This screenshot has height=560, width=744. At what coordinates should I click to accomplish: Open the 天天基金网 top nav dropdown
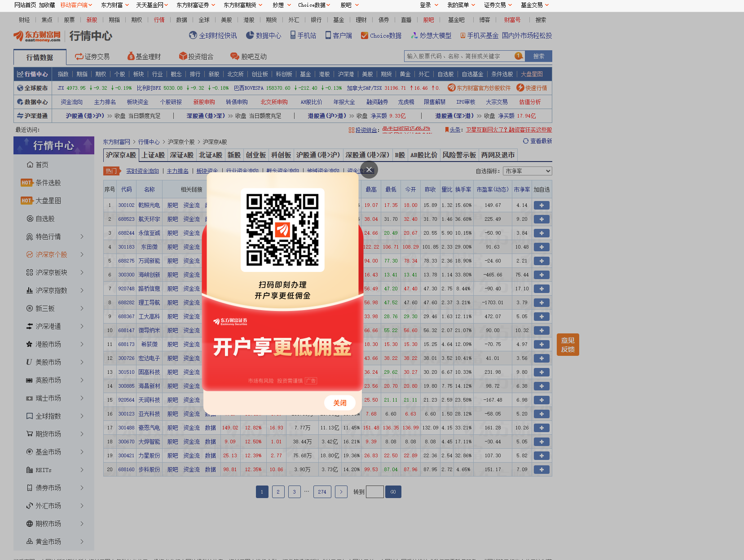pos(152,5)
